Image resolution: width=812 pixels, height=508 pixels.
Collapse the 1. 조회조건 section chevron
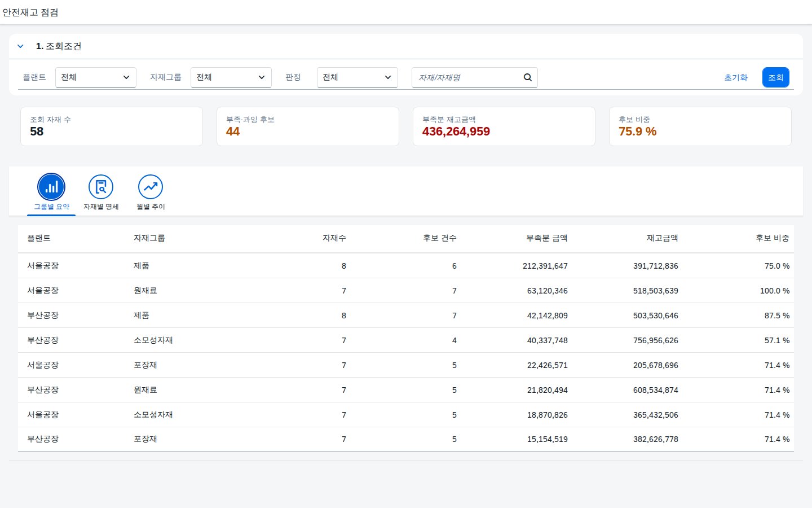tap(20, 46)
